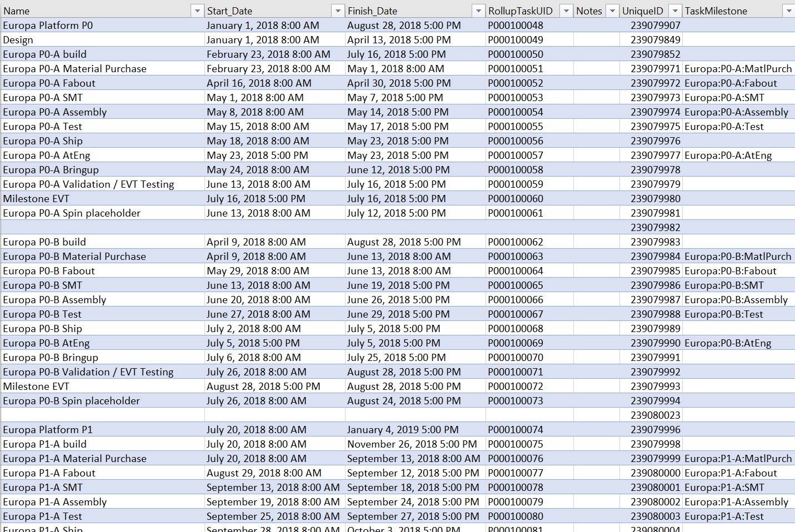795x532 pixels.
Task: Select start date 'August 29, 2018 8:00 AM'
Action: point(275,473)
